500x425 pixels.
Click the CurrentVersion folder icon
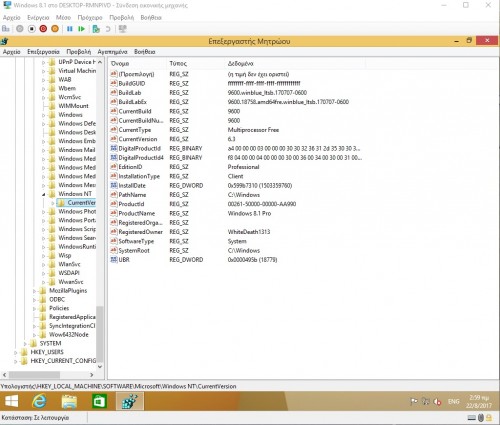[x=61, y=202]
